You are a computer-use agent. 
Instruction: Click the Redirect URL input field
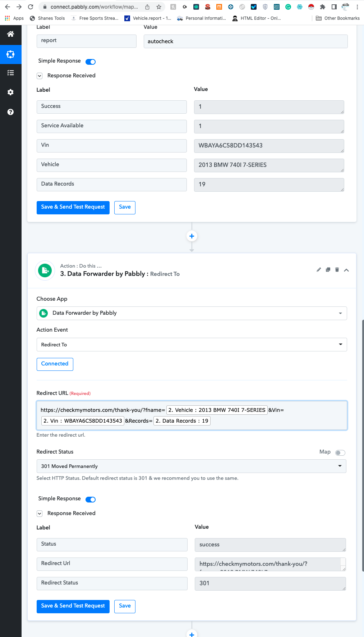pos(192,415)
